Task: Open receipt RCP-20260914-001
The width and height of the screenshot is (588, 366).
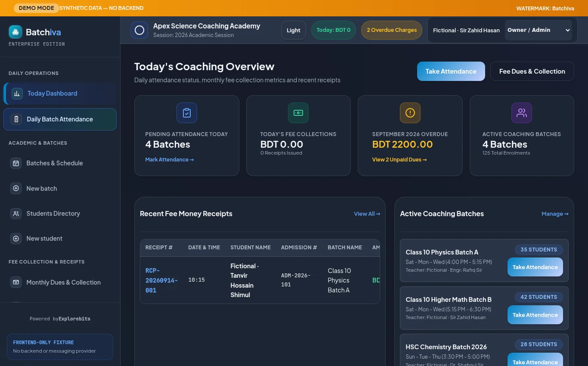Action: (x=161, y=280)
